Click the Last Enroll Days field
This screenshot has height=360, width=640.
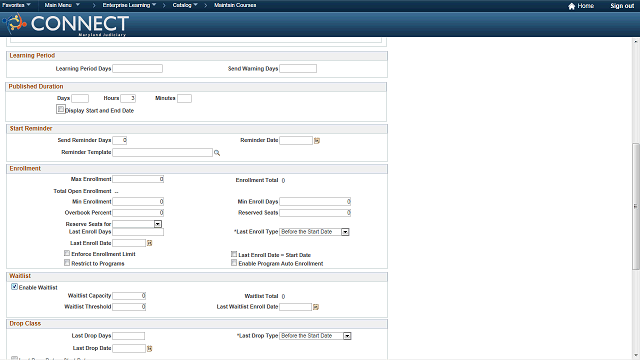tap(138, 232)
